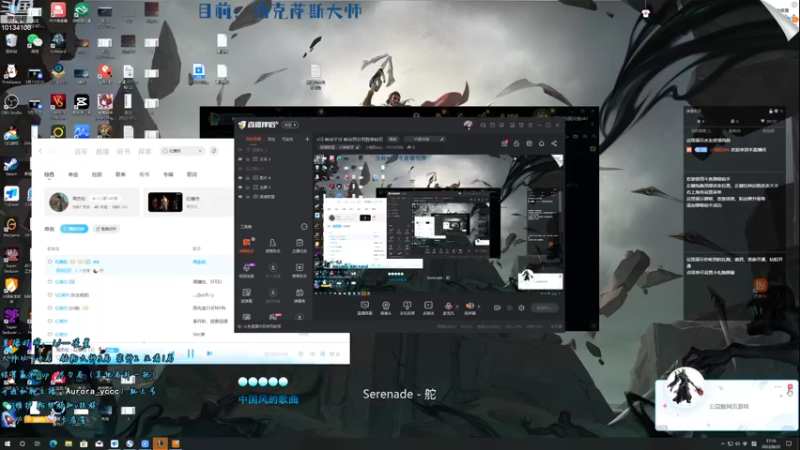Show the hidden 图片 2 source
800x450 pixels.
click(x=240, y=168)
